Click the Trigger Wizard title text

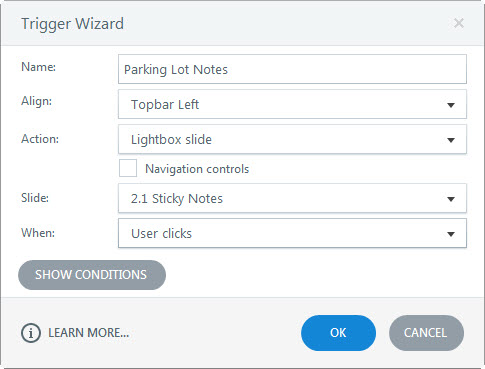click(x=72, y=24)
